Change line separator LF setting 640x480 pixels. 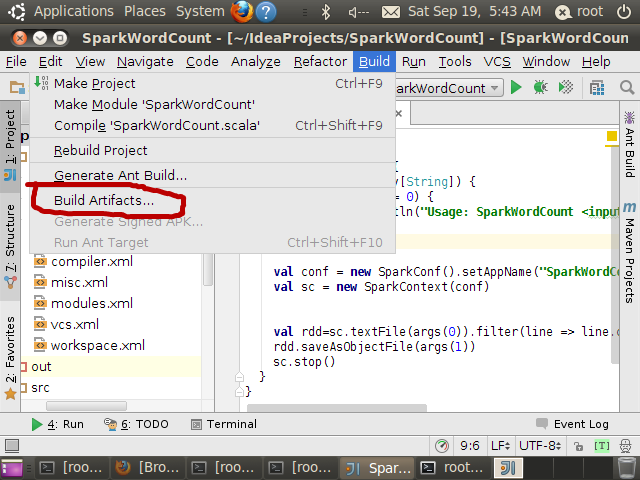coord(500,446)
